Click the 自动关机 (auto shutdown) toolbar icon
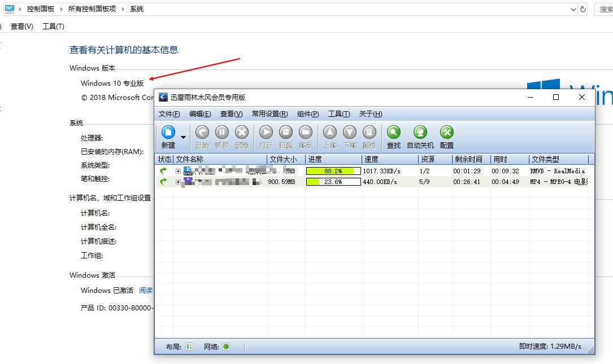The image size is (613, 364). (x=420, y=133)
